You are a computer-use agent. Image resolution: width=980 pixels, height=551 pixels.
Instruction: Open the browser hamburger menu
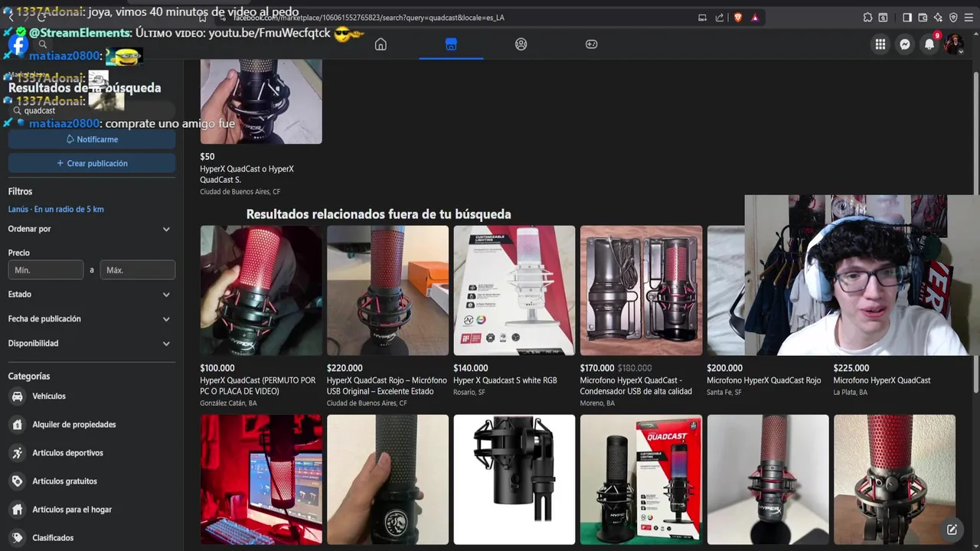(969, 18)
